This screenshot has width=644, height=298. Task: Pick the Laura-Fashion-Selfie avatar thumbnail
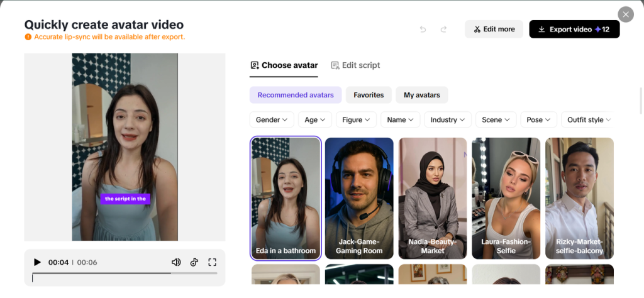(506, 198)
